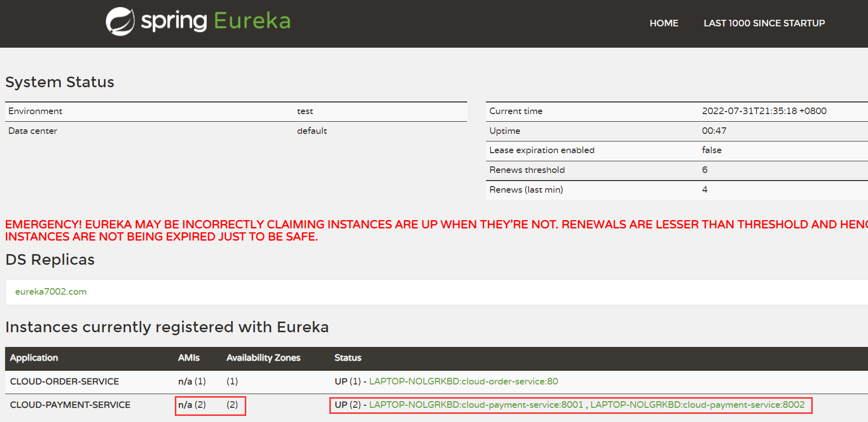Select the n/a (2) AMIs cell
The image size is (868, 422).
click(x=192, y=405)
